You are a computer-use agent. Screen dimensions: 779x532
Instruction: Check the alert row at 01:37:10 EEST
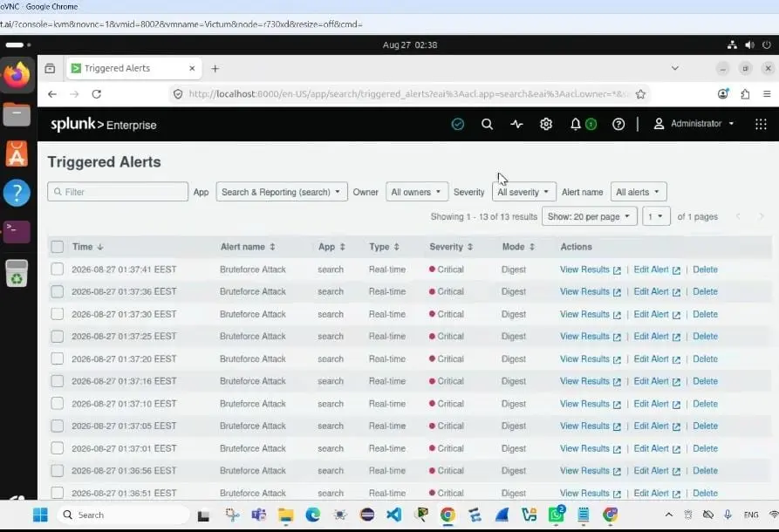(x=57, y=403)
